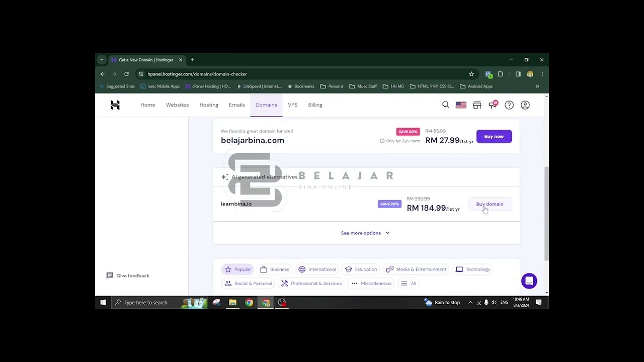This screenshot has height=362, width=644.
Task: Click the info icon by 'Only for 2yr+ term'
Action: (x=382, y=141)
